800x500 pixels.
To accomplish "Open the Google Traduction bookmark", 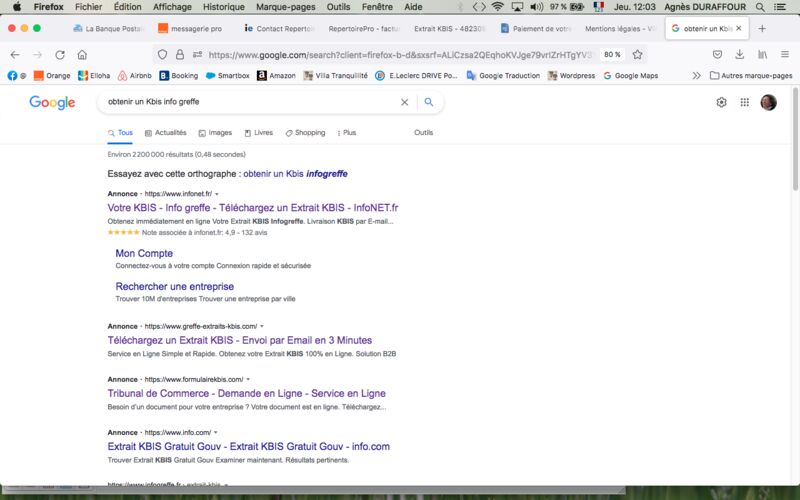I will pos(503,76).
